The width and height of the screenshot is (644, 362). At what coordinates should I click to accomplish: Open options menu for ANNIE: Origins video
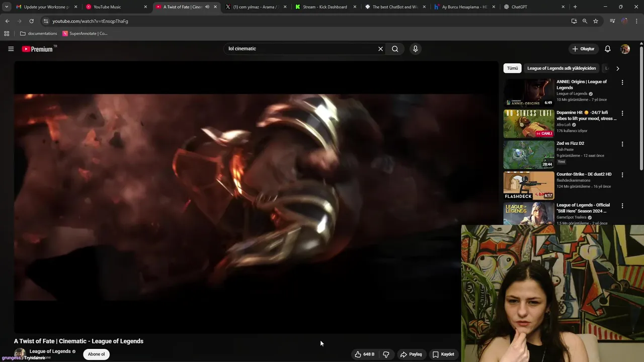[622, 82]
